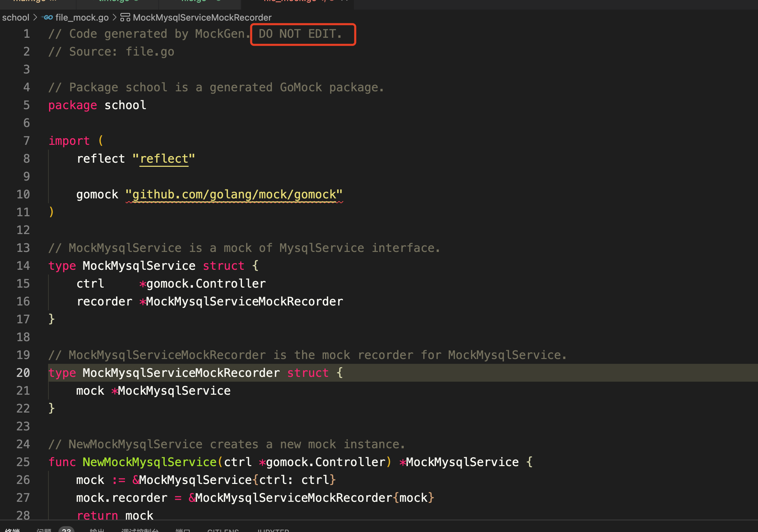Open the school folder breadcrumb
This screenshot has height=532, width=758.
[x=16, y=18]
